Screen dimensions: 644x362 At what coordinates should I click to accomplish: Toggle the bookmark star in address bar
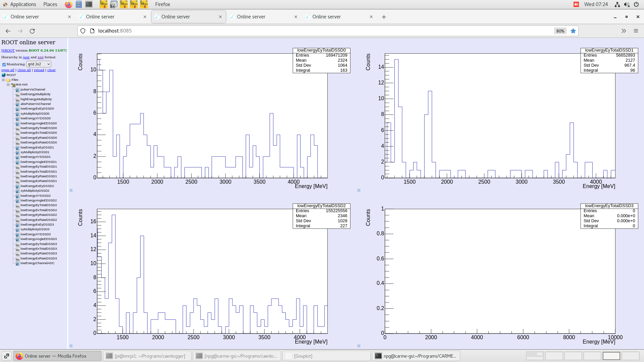pyautogui.click(x=573, y=31)
